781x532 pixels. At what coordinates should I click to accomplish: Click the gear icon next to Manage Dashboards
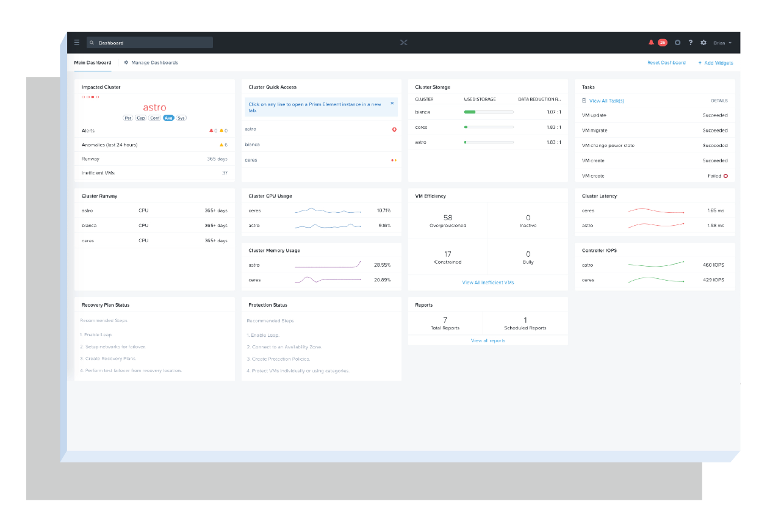(x=126, y=62)
